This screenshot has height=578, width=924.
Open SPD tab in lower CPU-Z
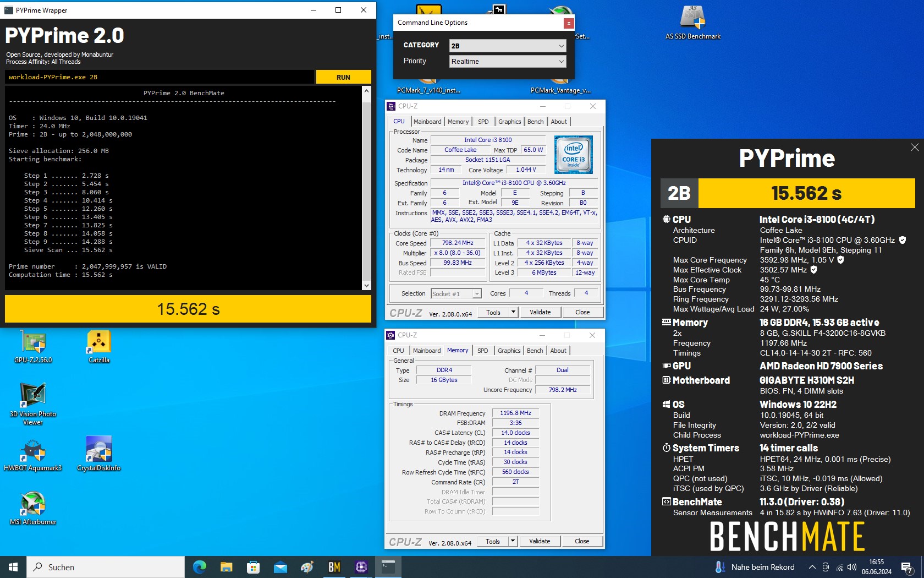pyautogui.click(x=482, y=351)
